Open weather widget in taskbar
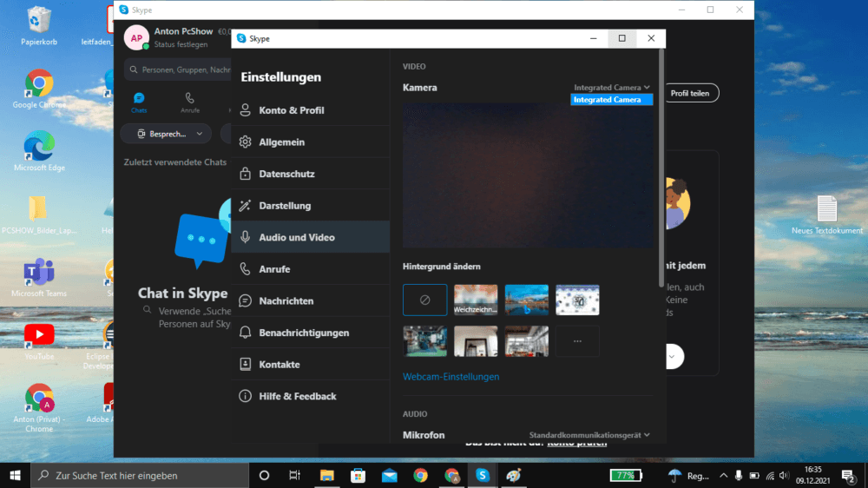The width and height of the screenshot is (868, 488). pyautogui.click(x=688, y=475)
